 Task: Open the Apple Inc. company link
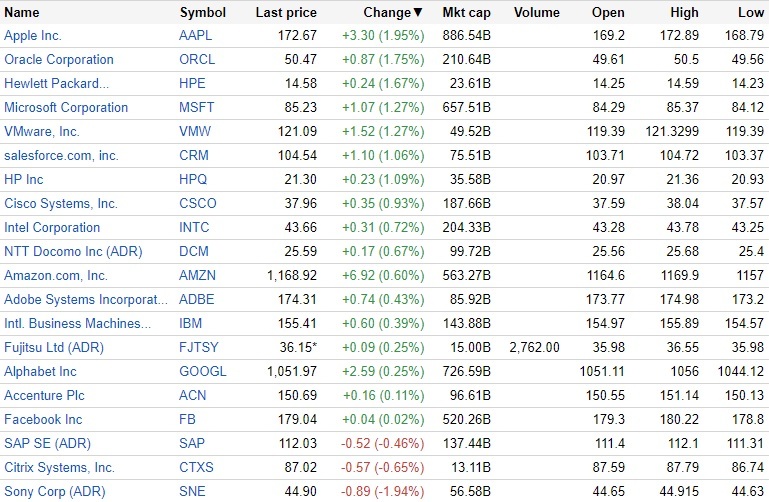tap(33, 35)
